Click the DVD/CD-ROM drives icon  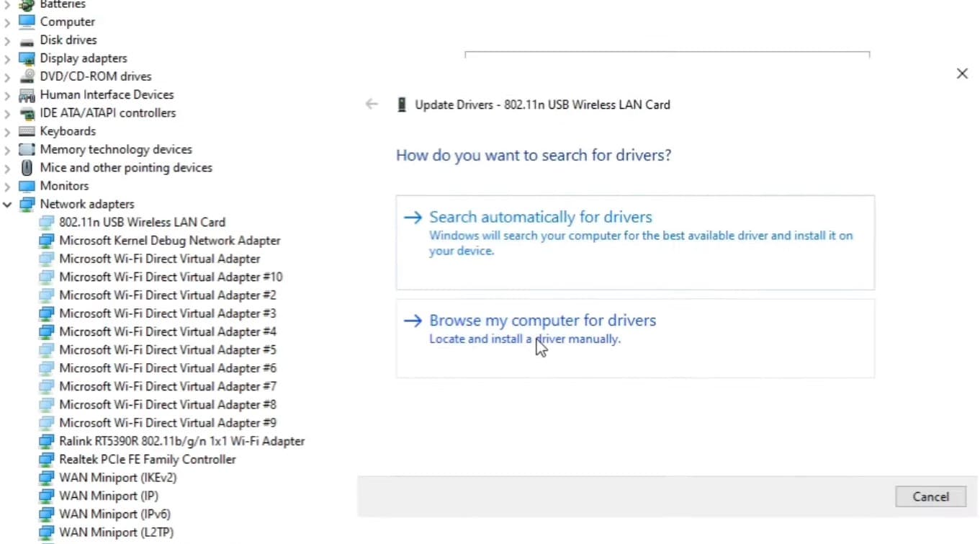pyautogui.click(x=27, y=76)
